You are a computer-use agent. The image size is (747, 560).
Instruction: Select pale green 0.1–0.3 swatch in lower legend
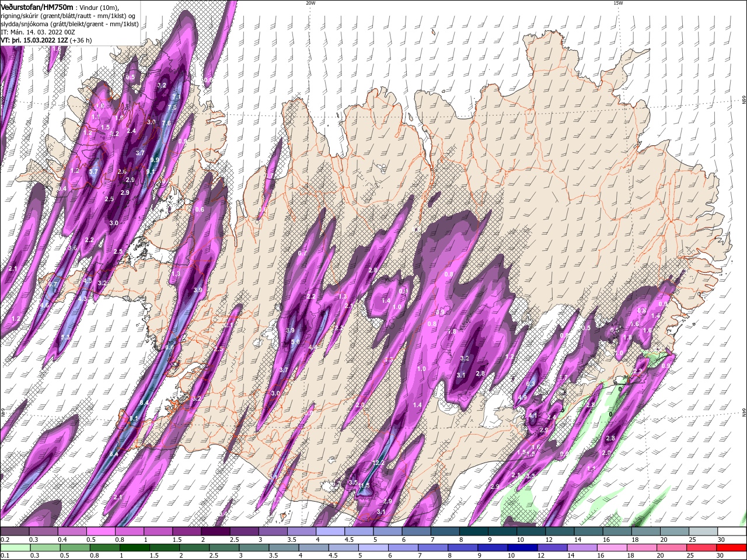[x=15, y=548]
